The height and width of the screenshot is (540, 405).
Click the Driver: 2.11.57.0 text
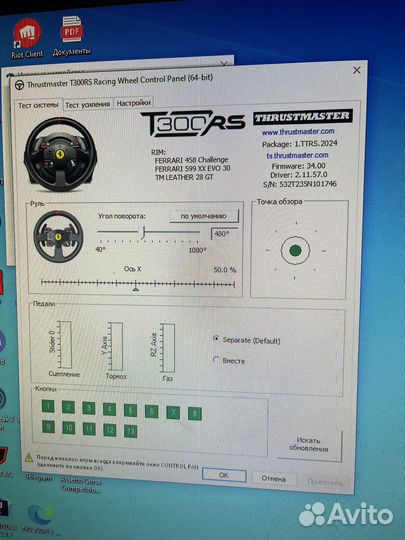[x=299, y=175]
